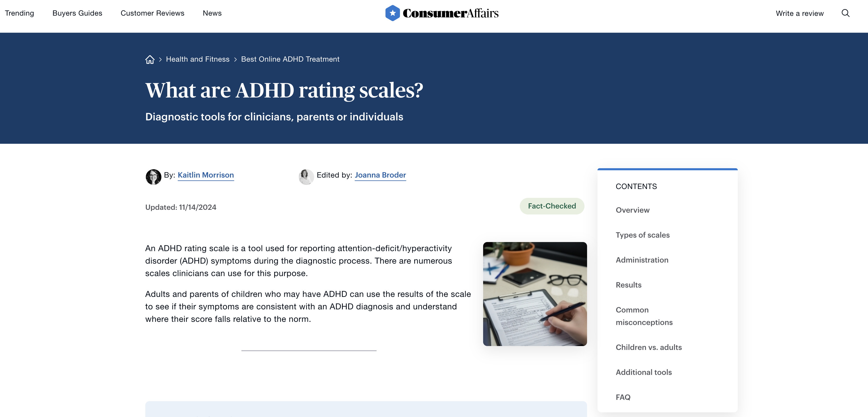Jump to Children vs. adults section
The image size is (868, 417).
tap(649, 347)
